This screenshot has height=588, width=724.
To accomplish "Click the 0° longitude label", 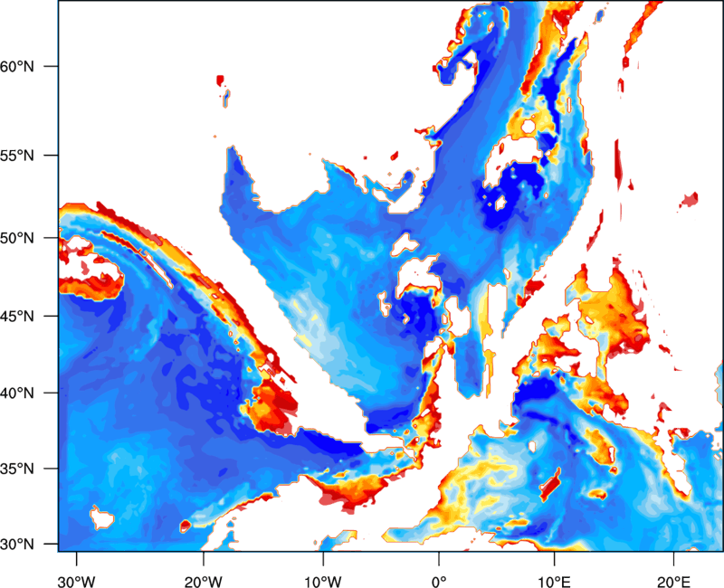I will 439,582.
